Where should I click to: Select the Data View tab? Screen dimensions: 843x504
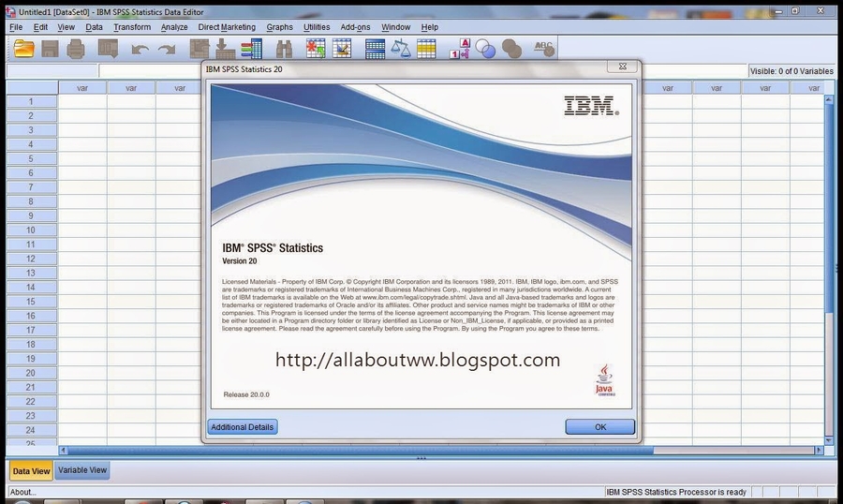[30, 471]
